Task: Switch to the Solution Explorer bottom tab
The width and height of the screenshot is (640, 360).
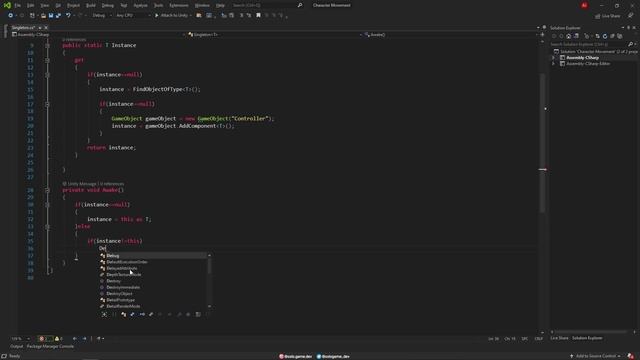Action: (x=587, y=338)
